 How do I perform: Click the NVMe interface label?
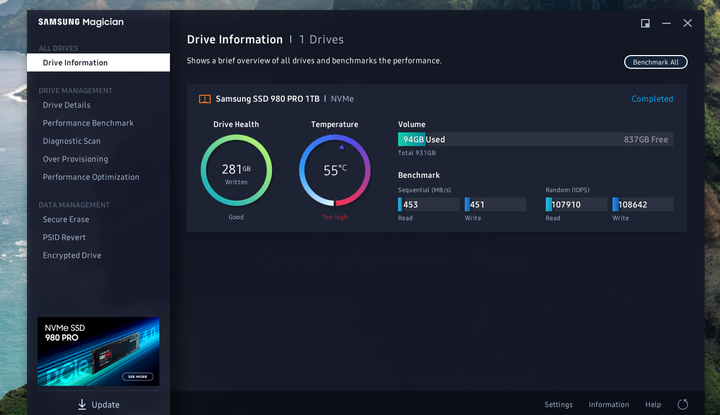[x=342, y=99]
